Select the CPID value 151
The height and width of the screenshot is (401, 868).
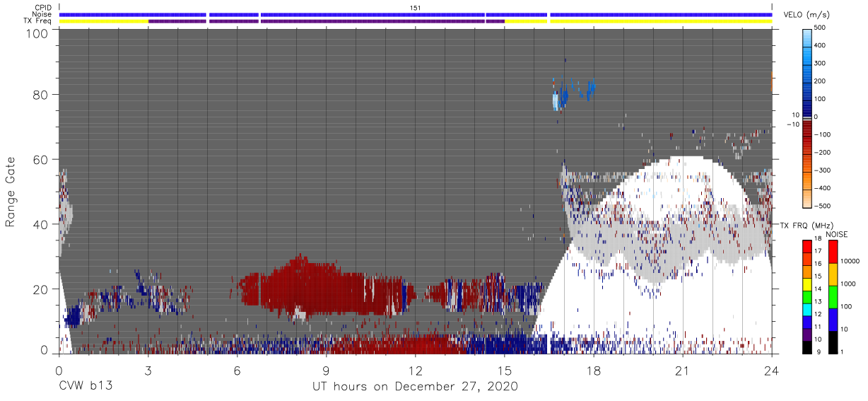[x=416, y=7]
